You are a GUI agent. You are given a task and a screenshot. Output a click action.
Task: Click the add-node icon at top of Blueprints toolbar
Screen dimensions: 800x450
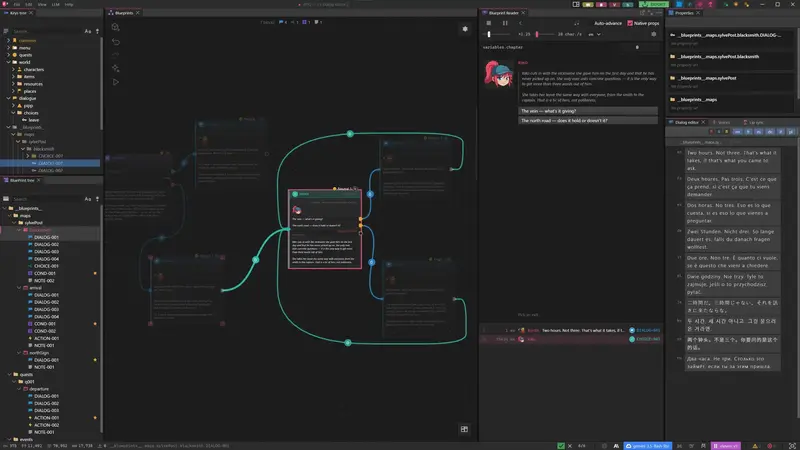point(116,27)
